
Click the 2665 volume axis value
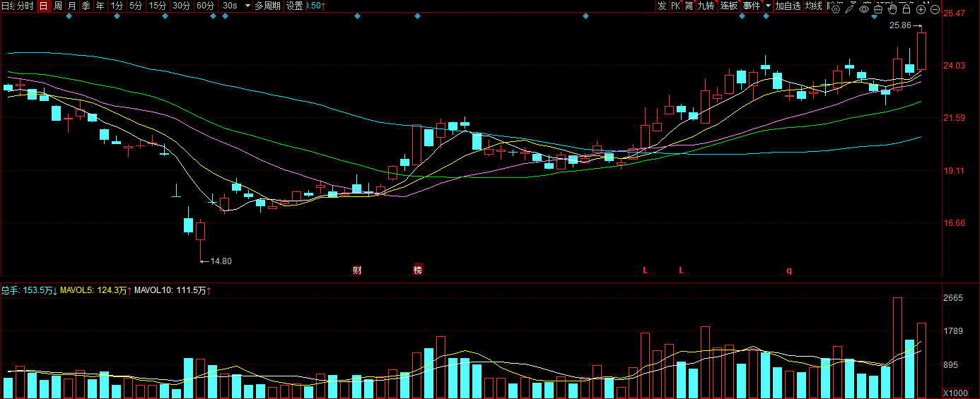[954, 299]
